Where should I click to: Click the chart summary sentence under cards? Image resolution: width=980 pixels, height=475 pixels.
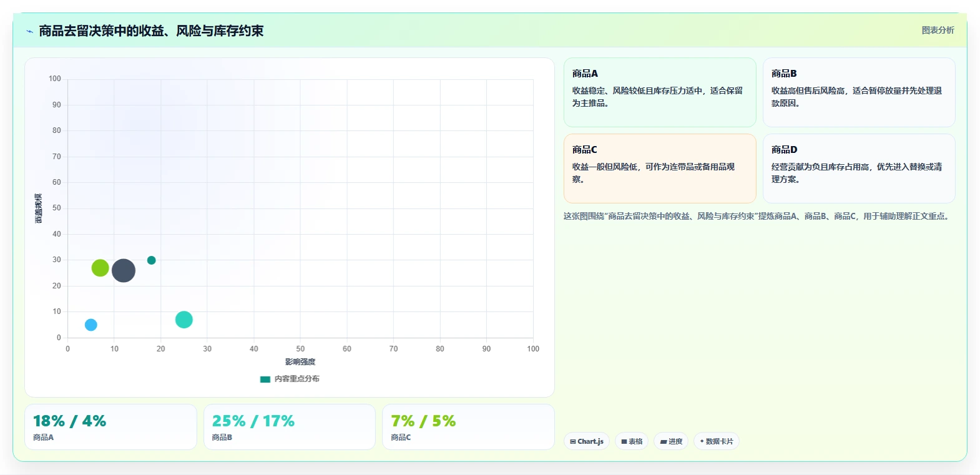coord(758,216)
